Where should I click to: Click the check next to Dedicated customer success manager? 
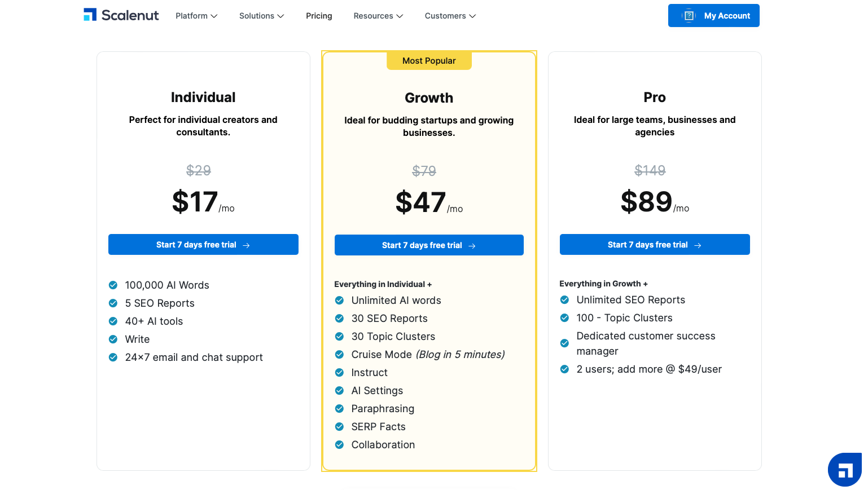point(564,343)
